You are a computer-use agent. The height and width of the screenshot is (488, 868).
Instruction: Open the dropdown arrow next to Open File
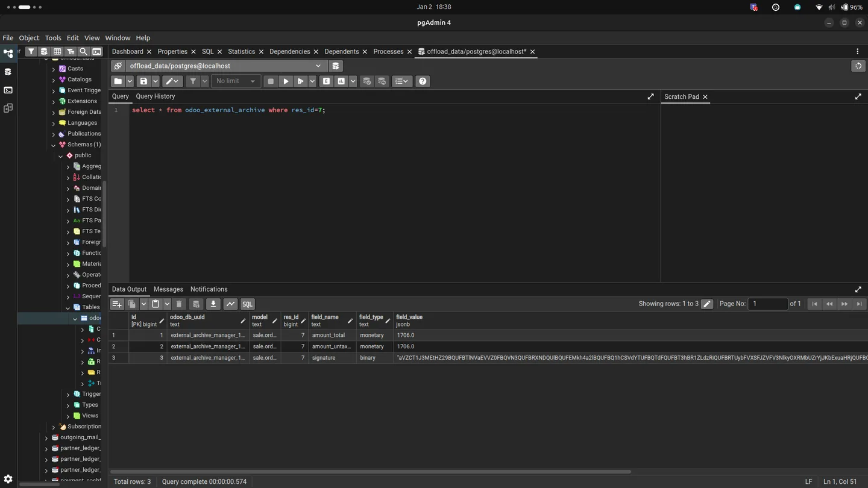129,81
